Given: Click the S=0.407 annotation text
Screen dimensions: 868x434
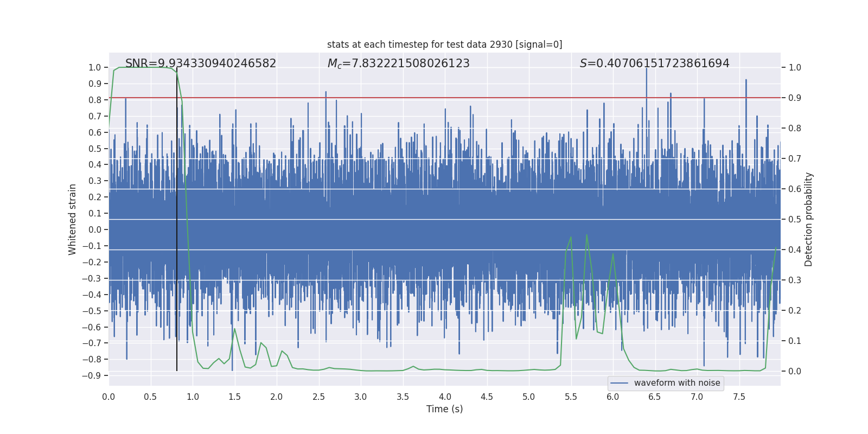Looking at the screenshot, I should point(655,63).
